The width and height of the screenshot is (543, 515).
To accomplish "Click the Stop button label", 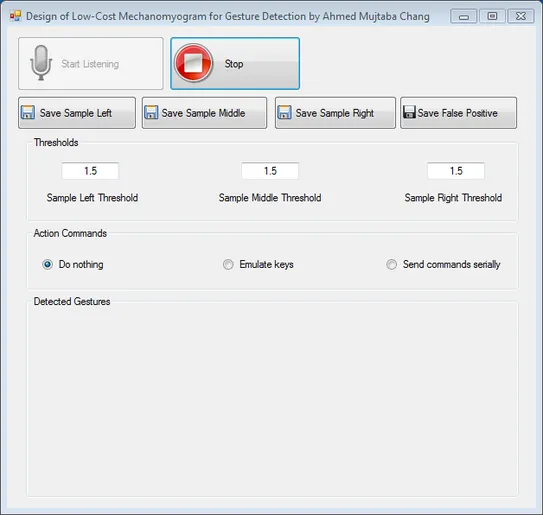I will (234, 64).
